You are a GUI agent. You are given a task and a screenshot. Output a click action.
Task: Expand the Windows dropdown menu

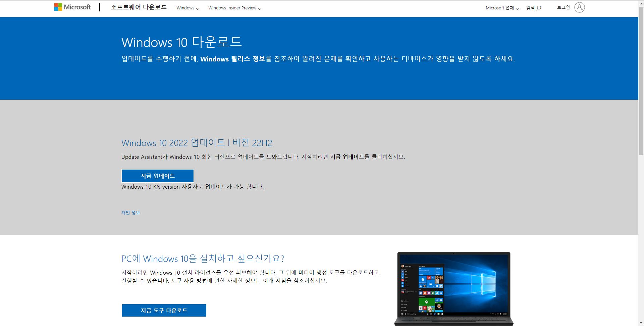coord(188,8)
